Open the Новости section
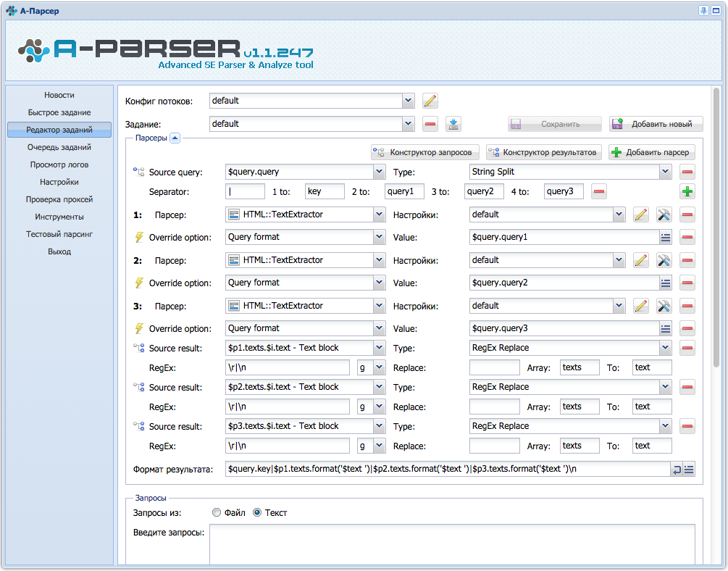 pyautogui.click(x=59, y=95)
